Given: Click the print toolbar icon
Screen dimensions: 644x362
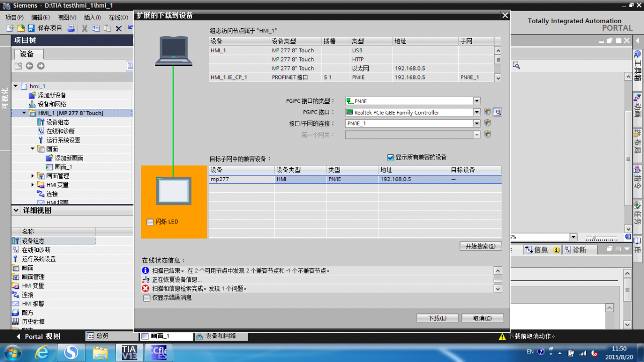Looking at the screenshot, I should point(71,28).
